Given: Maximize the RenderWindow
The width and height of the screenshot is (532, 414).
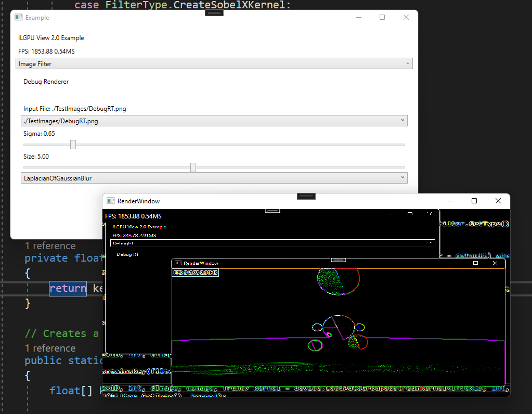Looking at the screenshot, I should click(x=474, y=201).
